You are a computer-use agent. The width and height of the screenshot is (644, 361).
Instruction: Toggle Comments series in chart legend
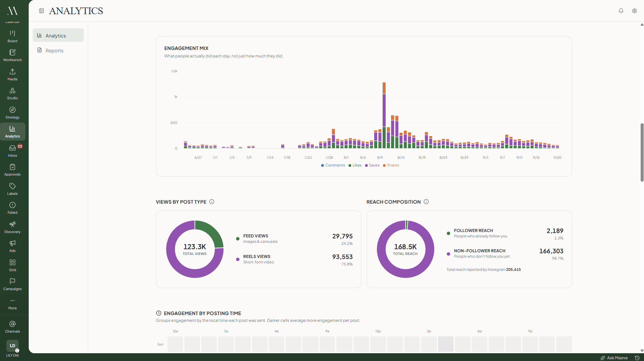tap(333, 165)
